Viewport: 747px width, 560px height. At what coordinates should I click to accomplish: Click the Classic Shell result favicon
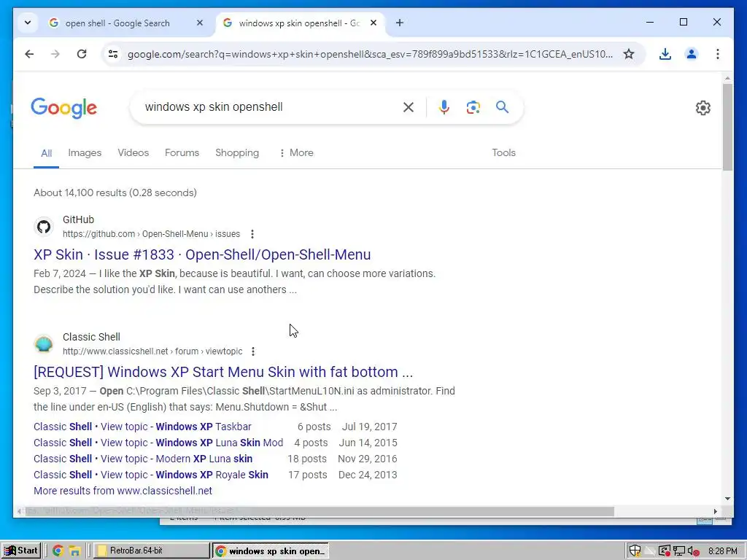tap(44, 344)
